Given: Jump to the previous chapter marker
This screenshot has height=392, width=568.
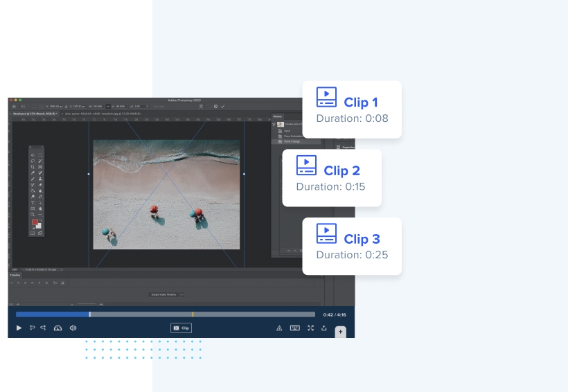Looking at the screenshot, I should click(33, 328).
